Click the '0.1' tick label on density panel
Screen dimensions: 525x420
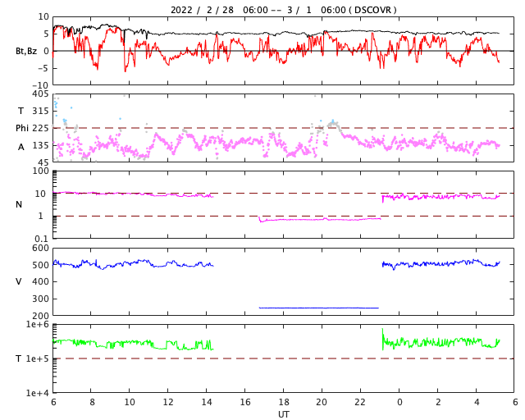42,239
